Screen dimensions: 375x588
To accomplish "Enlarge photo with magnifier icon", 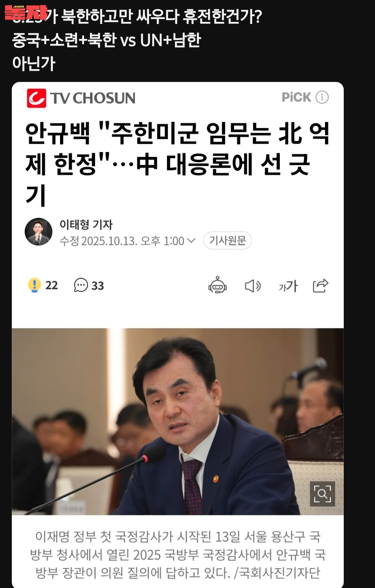I will pyautogui.click(x=322, y=494).
